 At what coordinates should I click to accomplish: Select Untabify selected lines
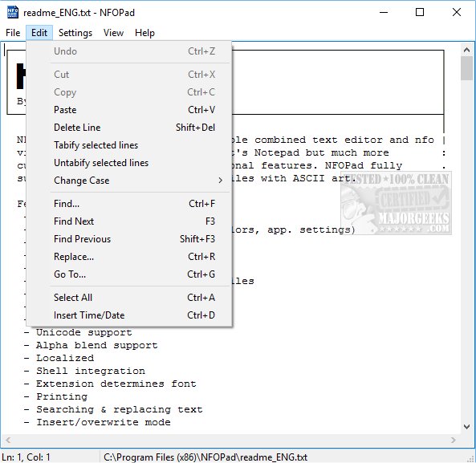click(x=129, y=163)
